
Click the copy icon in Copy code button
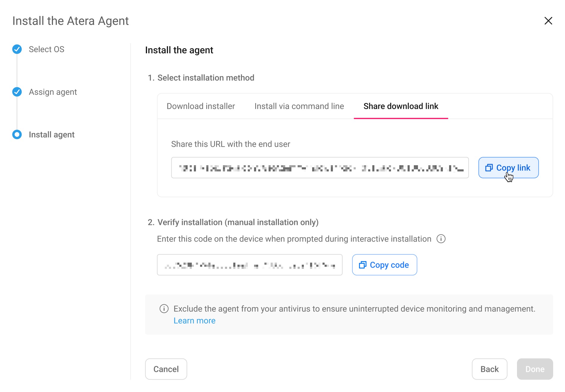click(363, 265)
